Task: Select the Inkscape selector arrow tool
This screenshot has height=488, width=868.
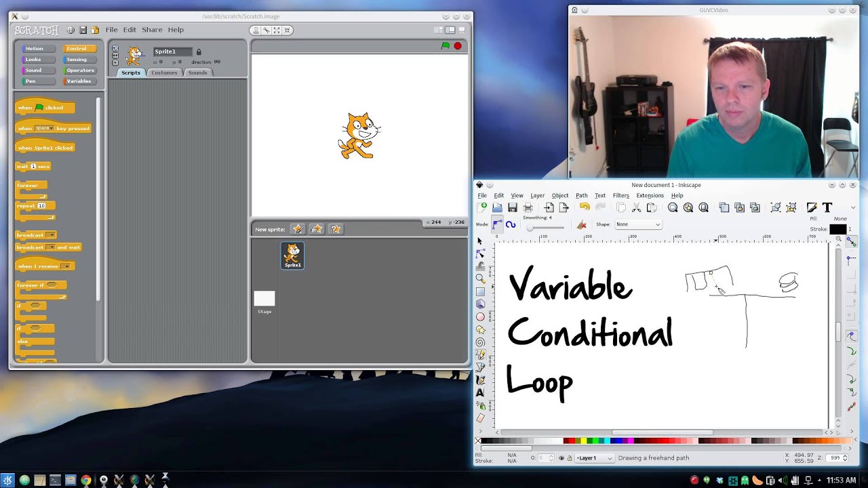Action: point(480,241)
